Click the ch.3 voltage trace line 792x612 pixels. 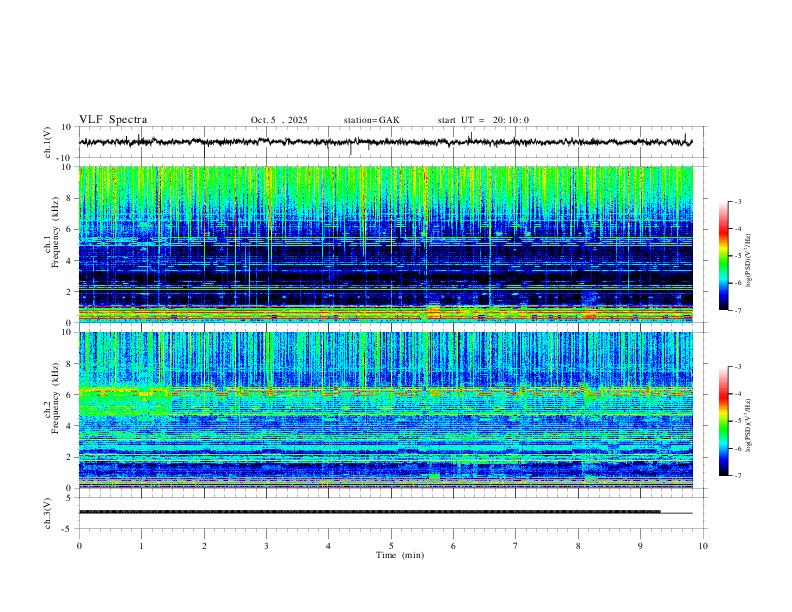point(385,512)
